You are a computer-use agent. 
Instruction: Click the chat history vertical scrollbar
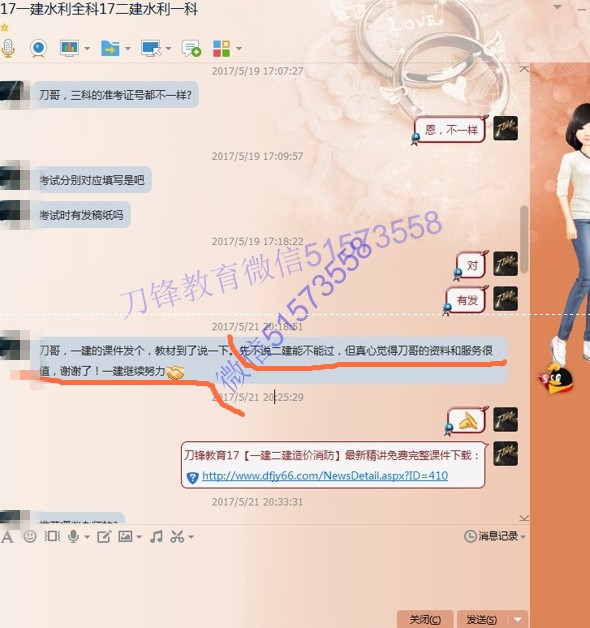[x=524, y=240]
